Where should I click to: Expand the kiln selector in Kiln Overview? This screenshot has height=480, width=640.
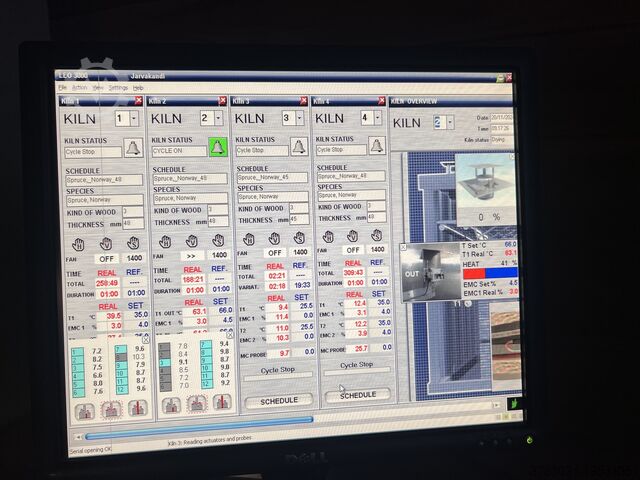pos(451,122)
